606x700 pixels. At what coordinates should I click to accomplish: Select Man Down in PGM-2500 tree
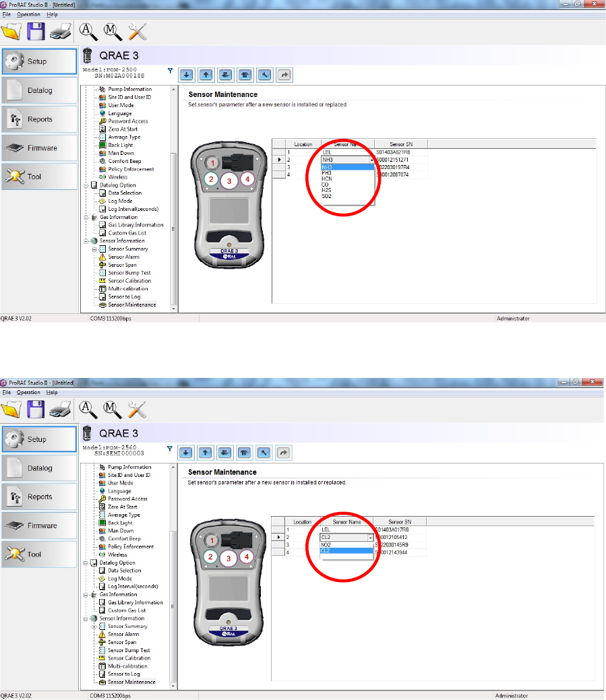click(121, 153)
